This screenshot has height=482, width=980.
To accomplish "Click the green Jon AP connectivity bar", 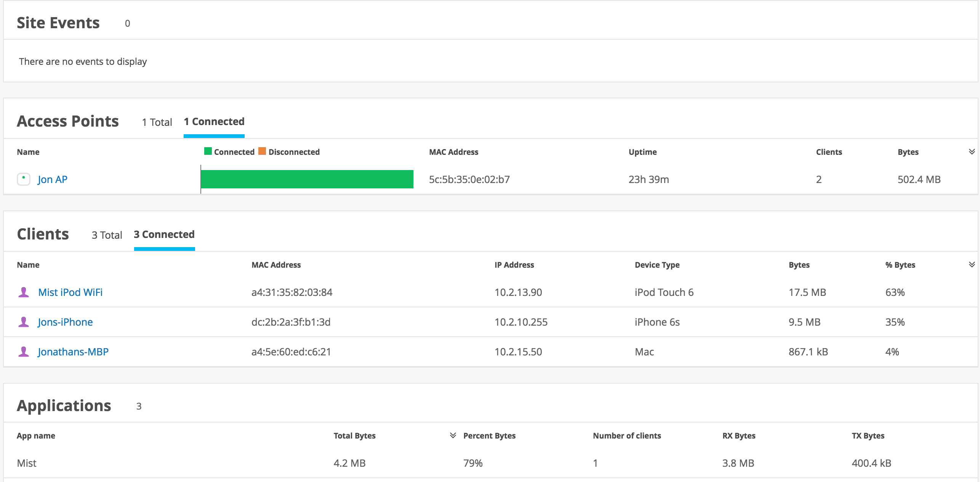I will 307,179.
